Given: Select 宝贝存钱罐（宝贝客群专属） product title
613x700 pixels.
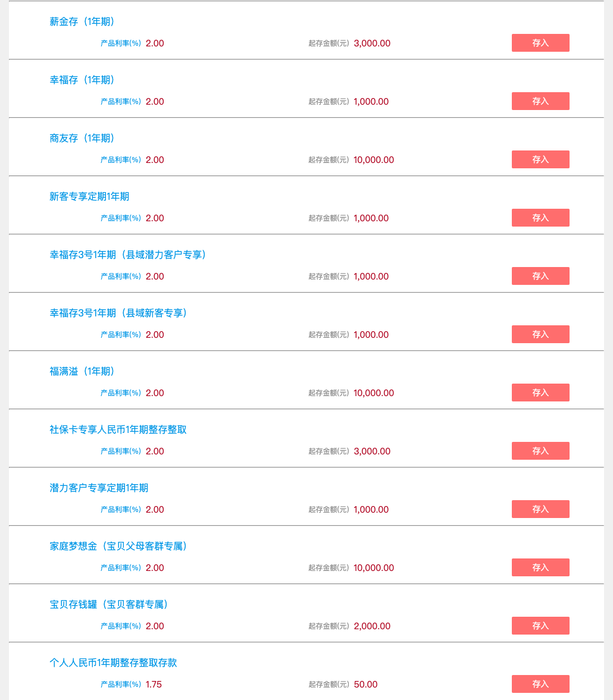Looking at the screenshot, I should (x=109, y=605).
